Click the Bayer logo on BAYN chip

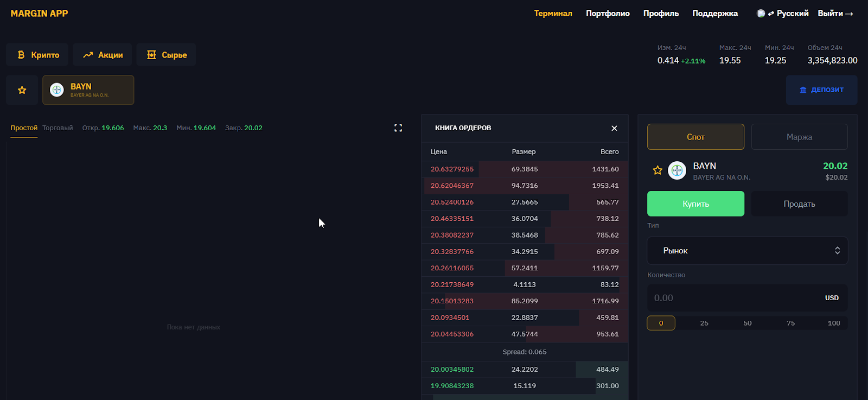[x=57, y=90]
